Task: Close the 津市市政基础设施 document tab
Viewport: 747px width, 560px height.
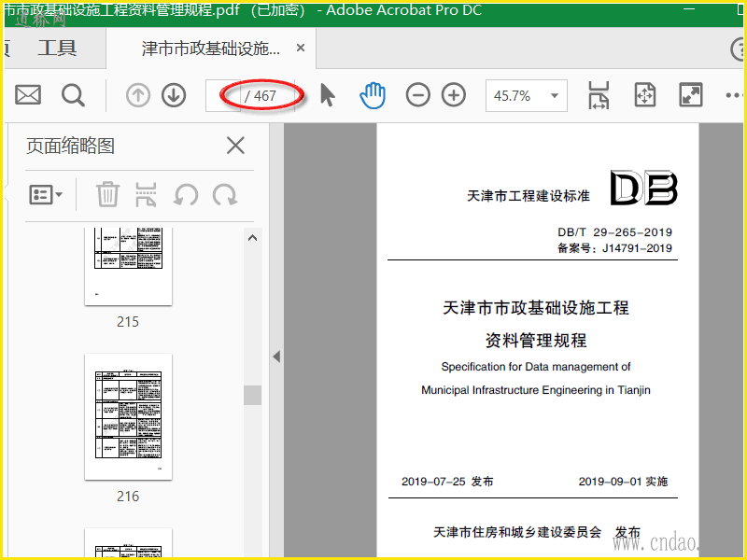Action: coord(301,48)
